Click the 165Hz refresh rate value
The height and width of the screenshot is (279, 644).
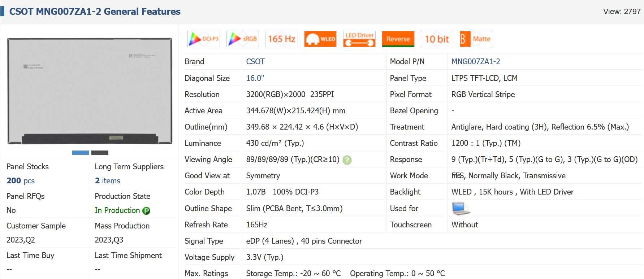(257, 225)
